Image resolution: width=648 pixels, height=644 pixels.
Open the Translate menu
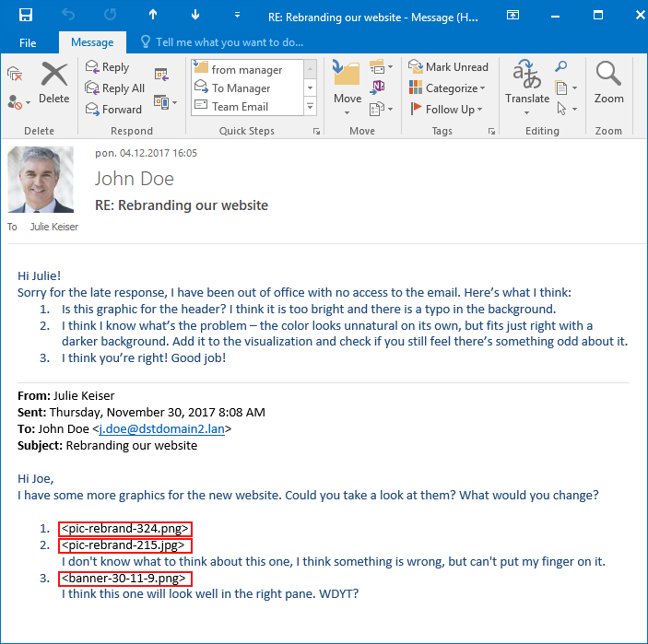click(x=527, y=88)
